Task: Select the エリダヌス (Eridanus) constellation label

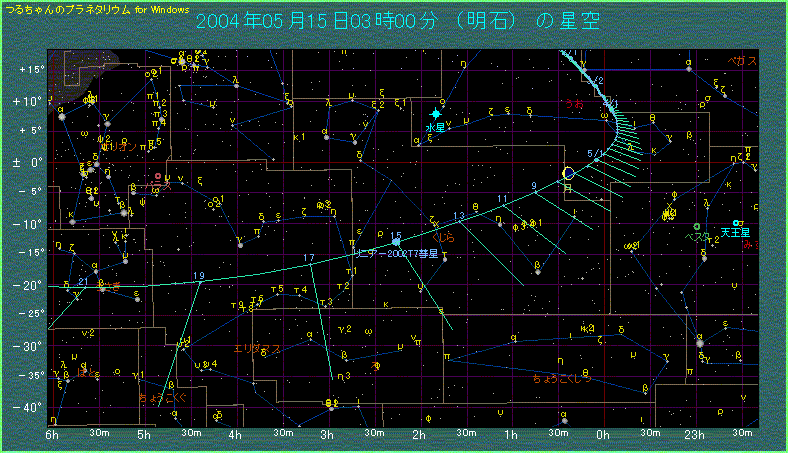Action: pos(257,348)
